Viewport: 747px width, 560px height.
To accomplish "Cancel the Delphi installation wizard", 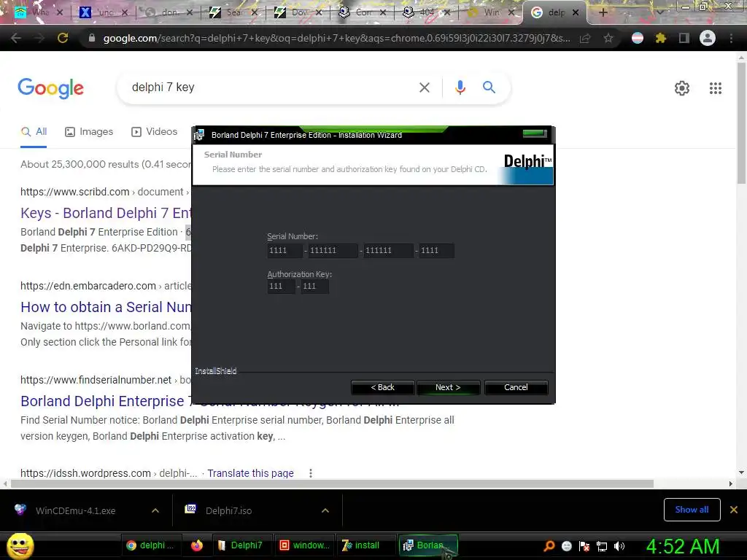I will point(516,388).
